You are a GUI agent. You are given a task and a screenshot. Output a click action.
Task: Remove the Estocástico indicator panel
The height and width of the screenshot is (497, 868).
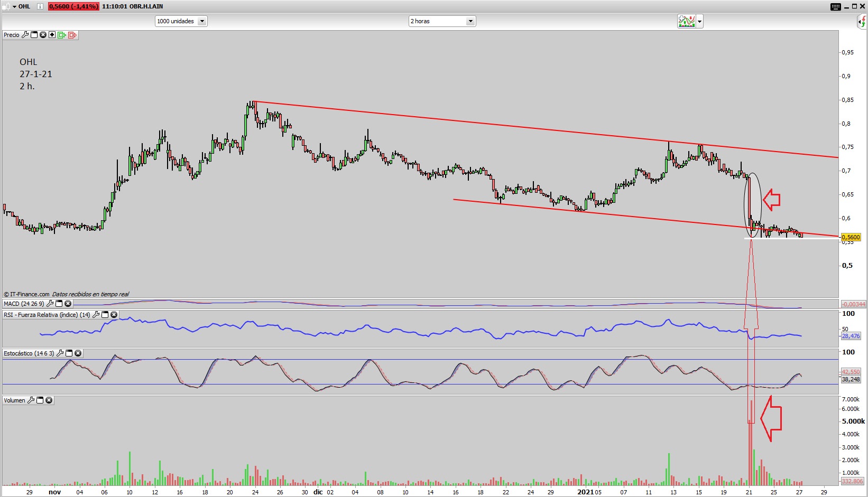click(78, 353)
